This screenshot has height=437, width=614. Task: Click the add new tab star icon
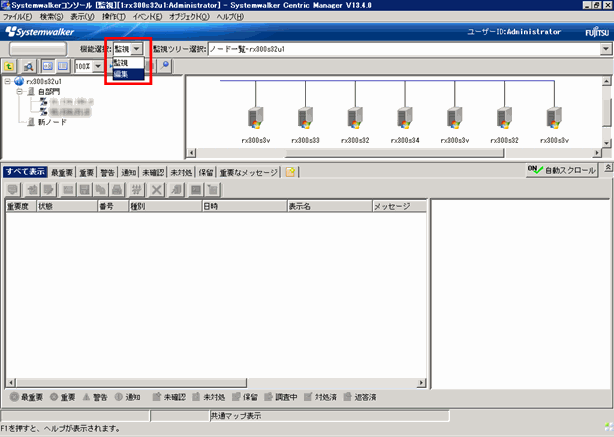tap(290, 172)
